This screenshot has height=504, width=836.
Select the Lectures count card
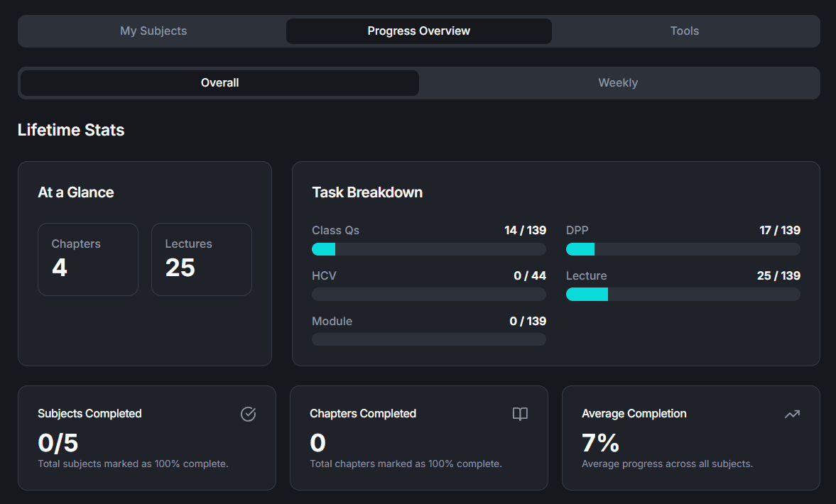[x=201, y=259]
